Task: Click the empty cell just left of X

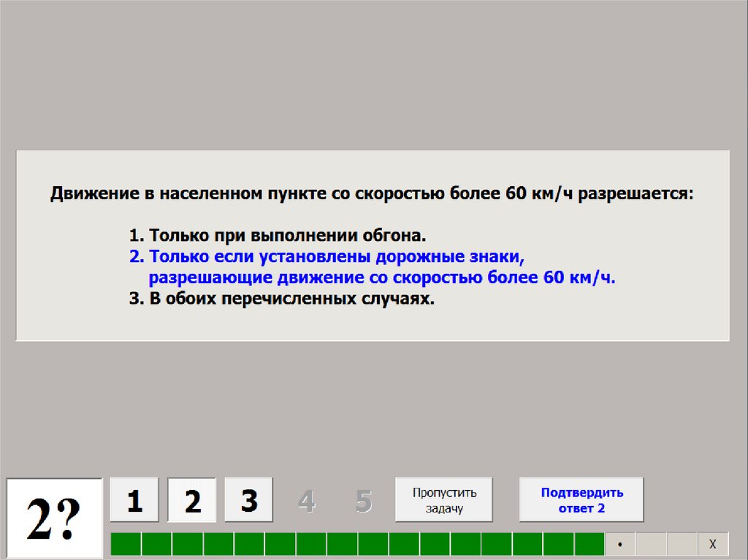Action: point(682,545)
